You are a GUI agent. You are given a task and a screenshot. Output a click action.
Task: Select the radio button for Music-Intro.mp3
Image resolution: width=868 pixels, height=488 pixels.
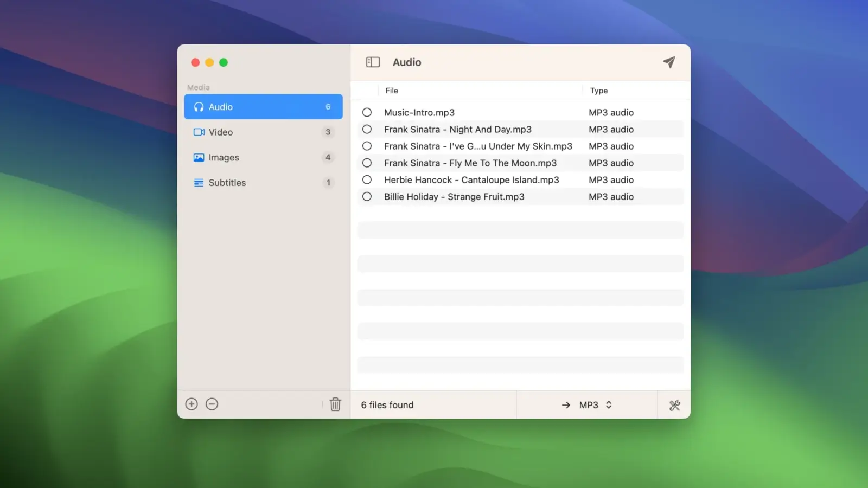click(x=367, y=113)
